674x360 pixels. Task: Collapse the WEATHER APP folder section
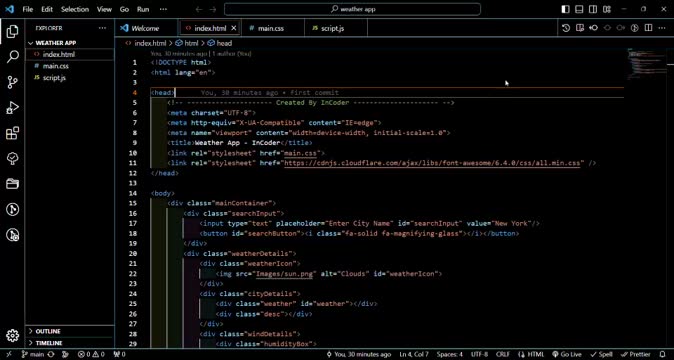click(x=70, y=43)
